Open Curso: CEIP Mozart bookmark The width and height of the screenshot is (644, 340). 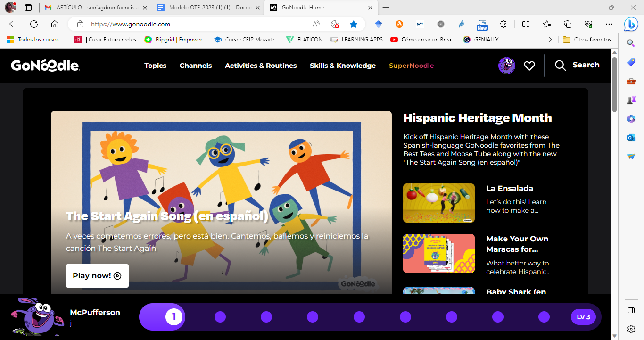coord(246,40)
